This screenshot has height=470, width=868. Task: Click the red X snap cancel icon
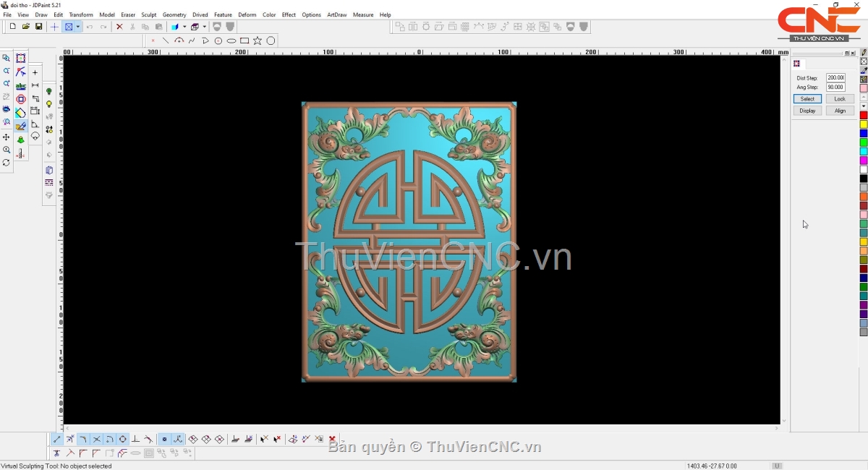332,439
